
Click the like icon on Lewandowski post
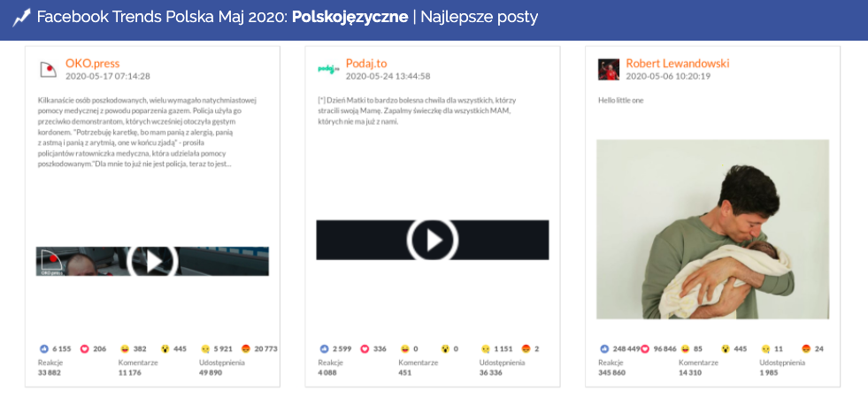[x=603, y=348]
